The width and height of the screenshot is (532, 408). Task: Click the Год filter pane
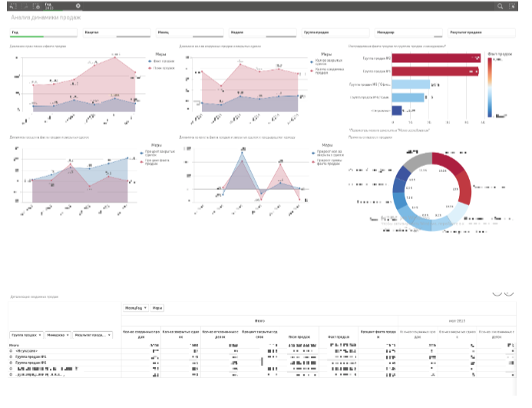[x=43, y=33]
